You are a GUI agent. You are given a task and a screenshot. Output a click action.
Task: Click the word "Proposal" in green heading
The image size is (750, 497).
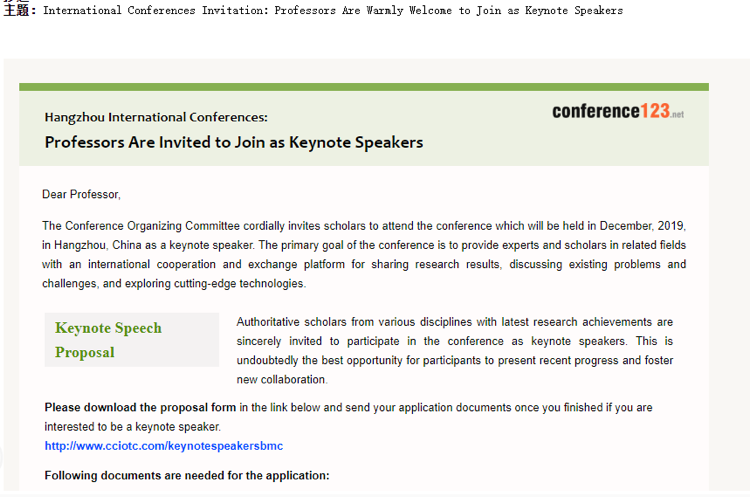pyautogui.click(x=85, y=352)
